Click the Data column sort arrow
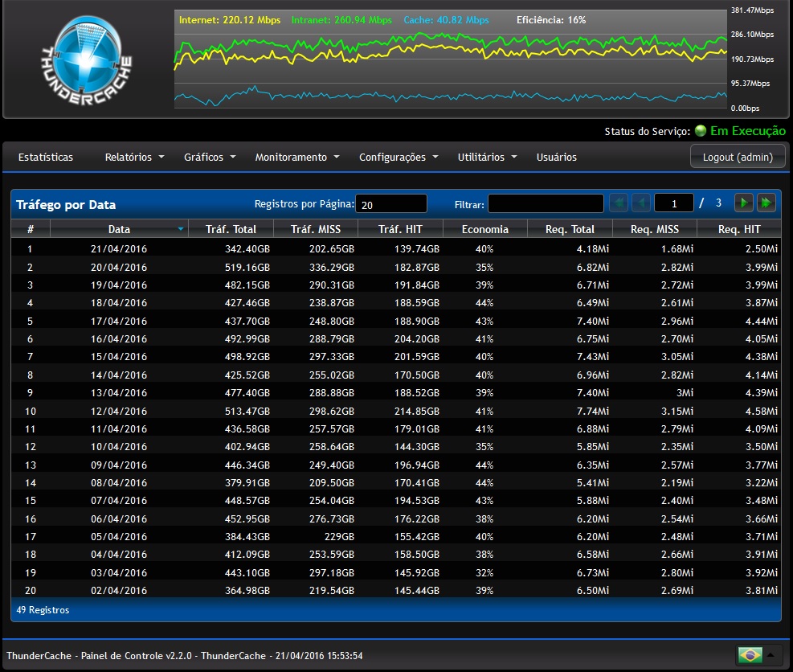Viewport: 793px width, 672px height. point(181,229)
